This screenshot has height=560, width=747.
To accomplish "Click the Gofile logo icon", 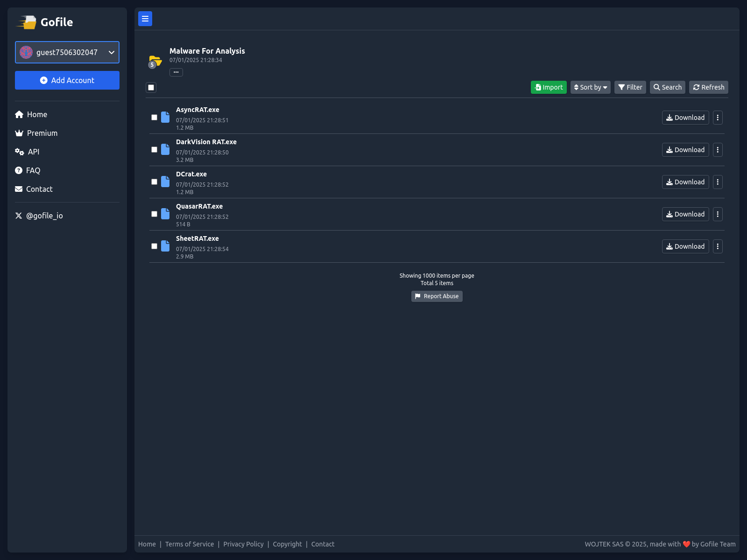I will pos(27,22).
